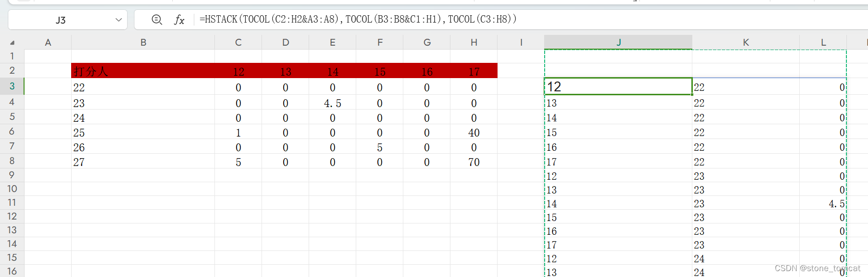The width and height of the screenshot is (868, 277).
Task: Click into the HSTACK formula text
Action: point(358,19)
